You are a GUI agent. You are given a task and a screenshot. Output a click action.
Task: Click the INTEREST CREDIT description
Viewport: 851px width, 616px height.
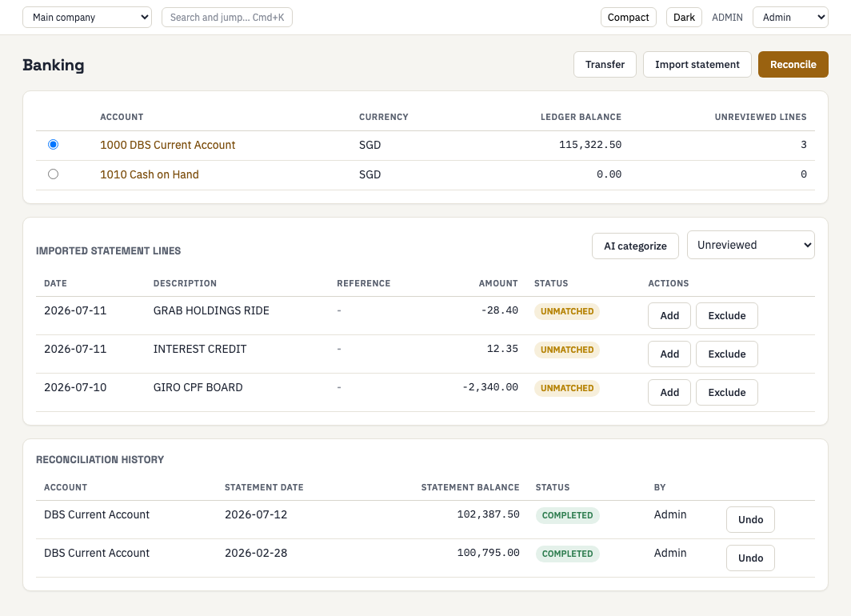pos(200,349)
